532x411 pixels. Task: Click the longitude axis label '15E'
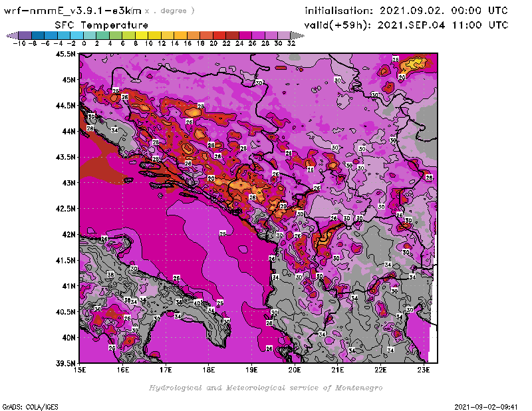click(80, 370)
